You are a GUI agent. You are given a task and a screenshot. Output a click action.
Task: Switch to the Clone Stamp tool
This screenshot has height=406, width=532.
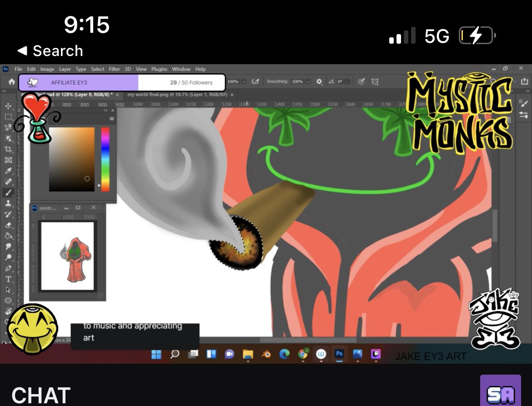coord(9,203)
